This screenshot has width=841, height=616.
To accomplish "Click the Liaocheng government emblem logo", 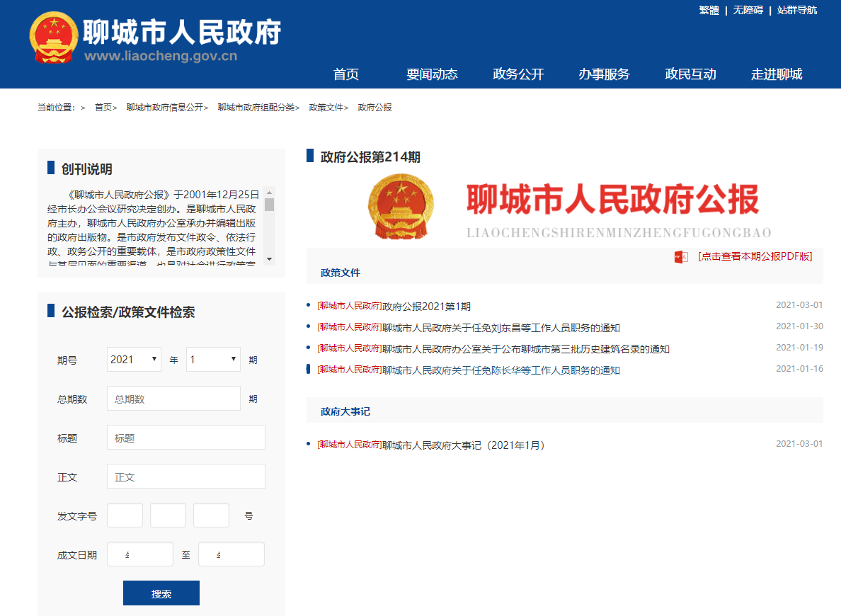I will 53,37.
